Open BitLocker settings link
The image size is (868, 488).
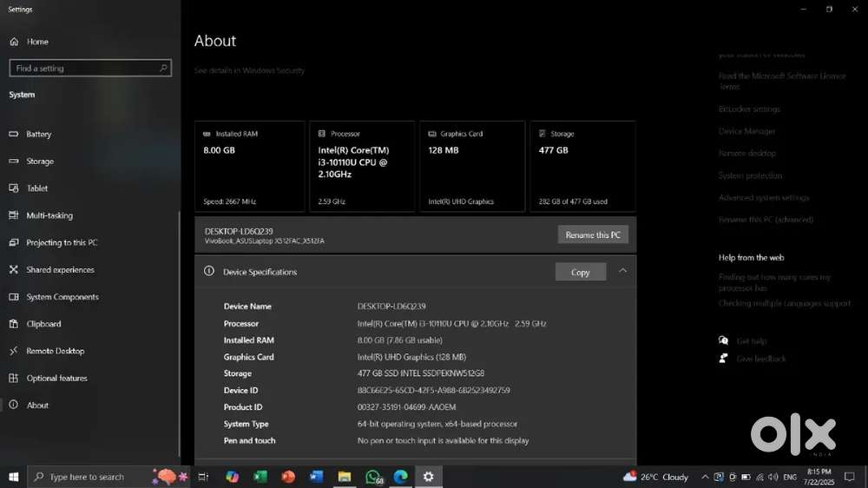(749, 109)
